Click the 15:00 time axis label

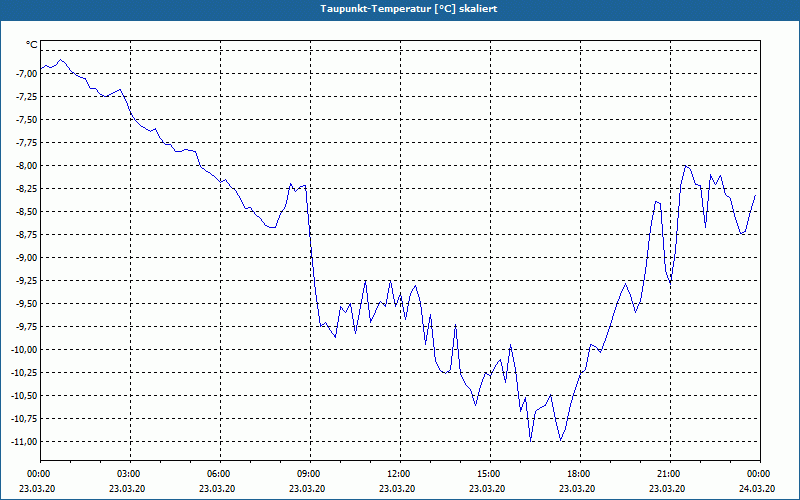tap(490, 474)
